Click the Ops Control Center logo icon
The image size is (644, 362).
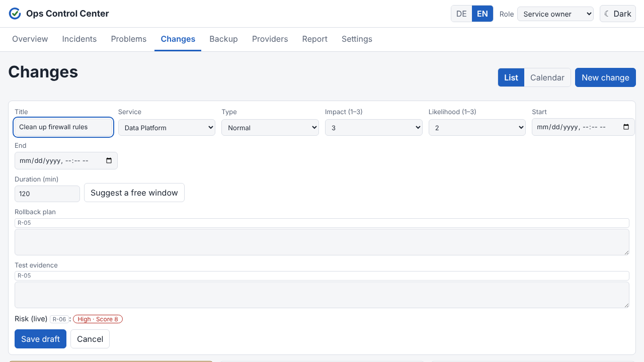[x=15, y=14]
